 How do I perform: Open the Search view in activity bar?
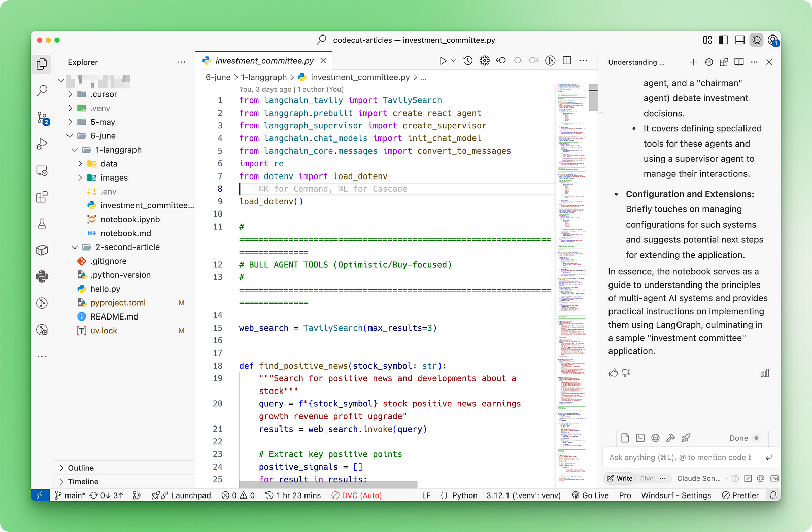tap(42, 91)
